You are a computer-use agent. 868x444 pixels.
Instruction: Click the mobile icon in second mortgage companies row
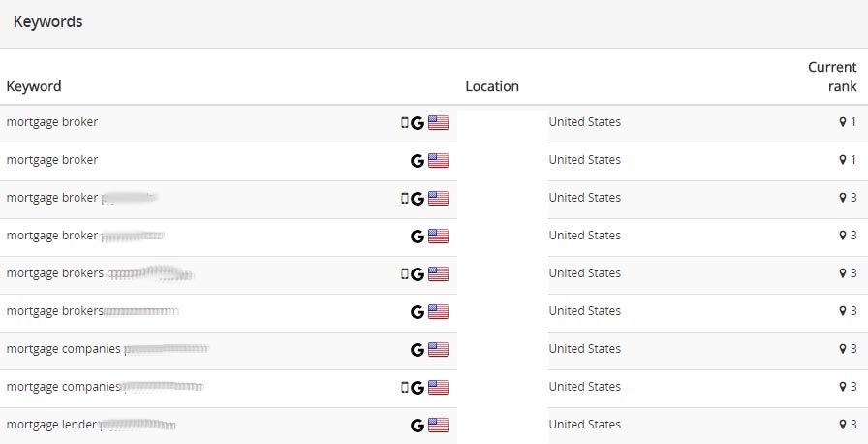click(x=405, y=387)
